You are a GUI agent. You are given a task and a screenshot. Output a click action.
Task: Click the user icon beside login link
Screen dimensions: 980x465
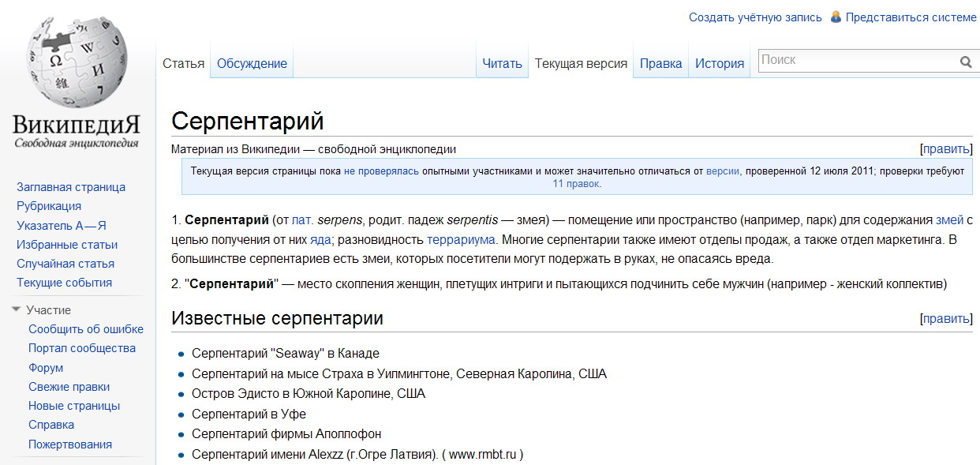836,17
